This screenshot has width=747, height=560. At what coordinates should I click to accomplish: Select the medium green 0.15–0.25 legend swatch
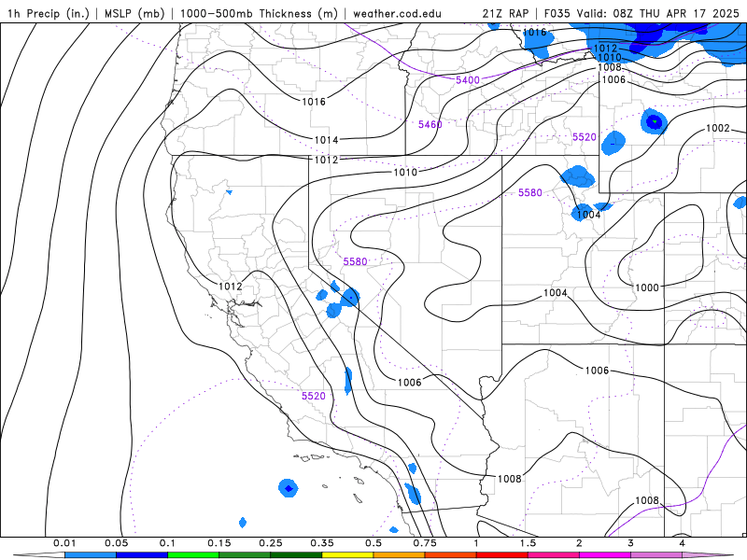pyautogui.click(x=245, y=555)
